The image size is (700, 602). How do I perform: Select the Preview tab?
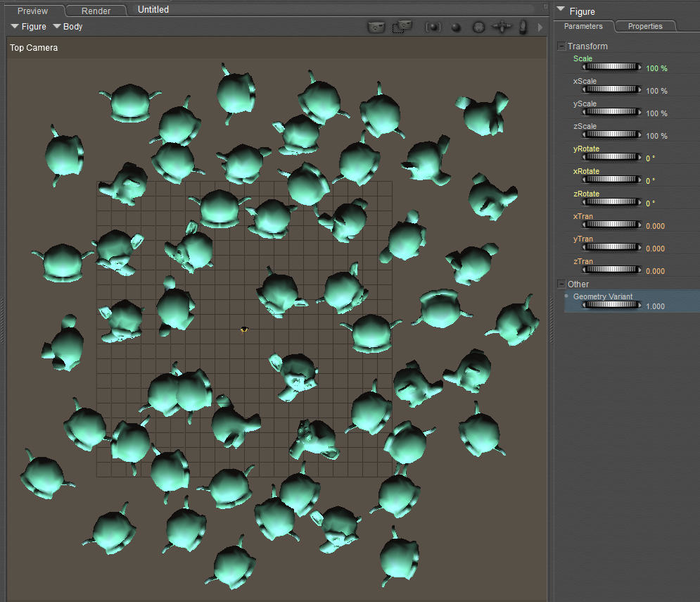[32, 11]
